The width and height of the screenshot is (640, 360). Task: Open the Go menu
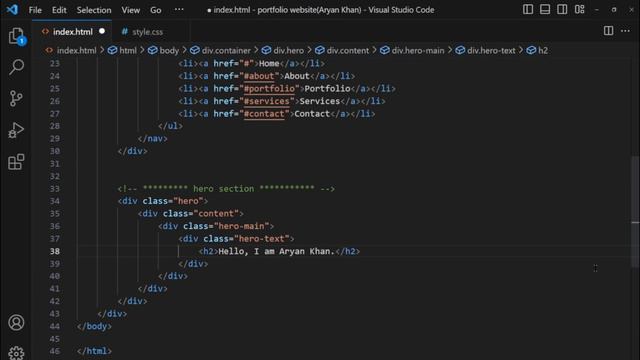click(156, 10)
